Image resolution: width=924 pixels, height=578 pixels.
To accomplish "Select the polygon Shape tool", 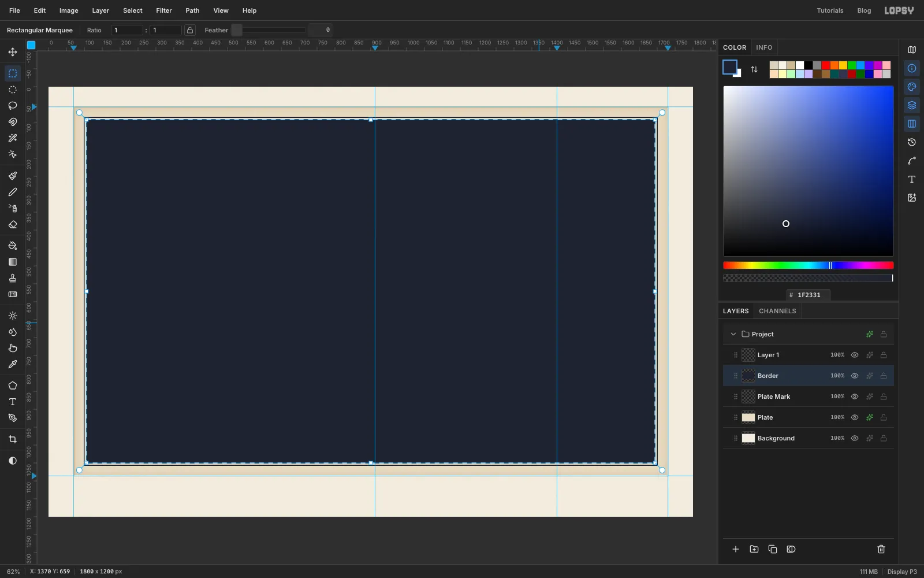I will (x=13, y=386).
